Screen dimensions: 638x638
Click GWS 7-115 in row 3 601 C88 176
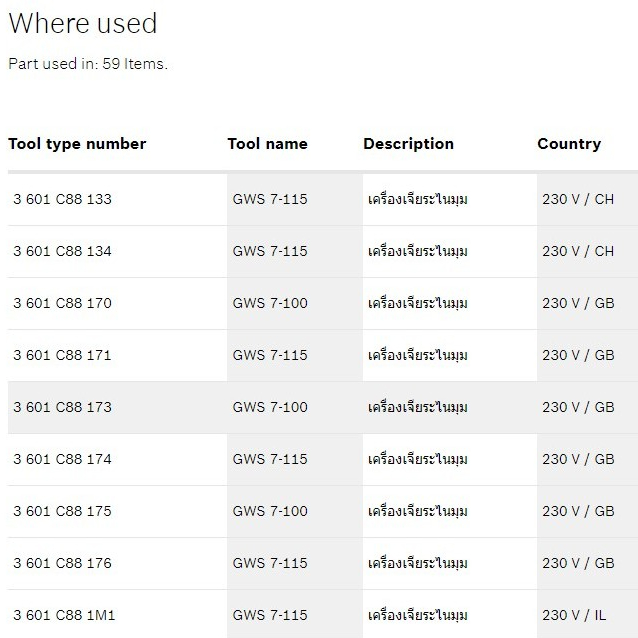pos(270,563)
